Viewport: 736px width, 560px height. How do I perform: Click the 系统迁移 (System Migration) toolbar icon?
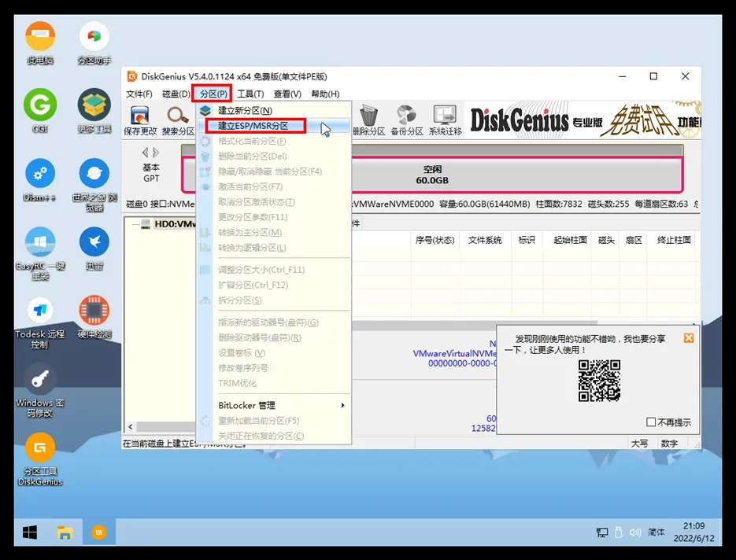[x=446, y=120]
